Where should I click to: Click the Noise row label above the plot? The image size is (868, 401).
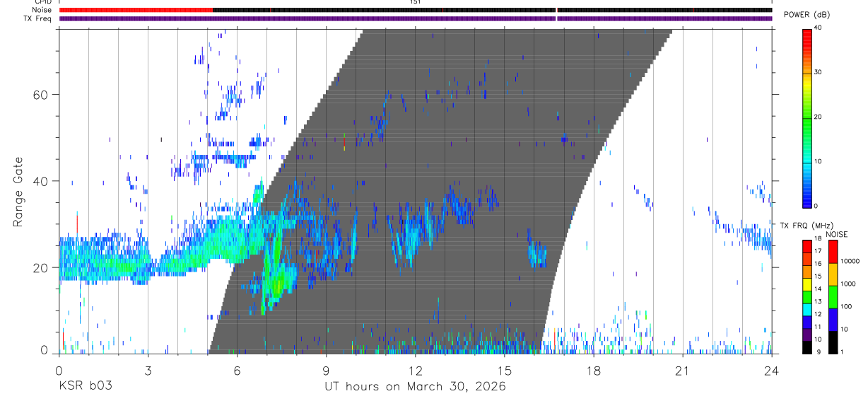point(43,10)
